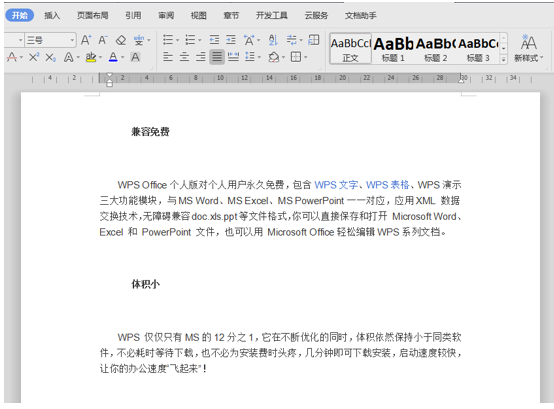The width and height of the screenshot is (554, 409).
Task: Insert table via ruler-grid icon
Action: pyautogui.click(x=314, y=40)
